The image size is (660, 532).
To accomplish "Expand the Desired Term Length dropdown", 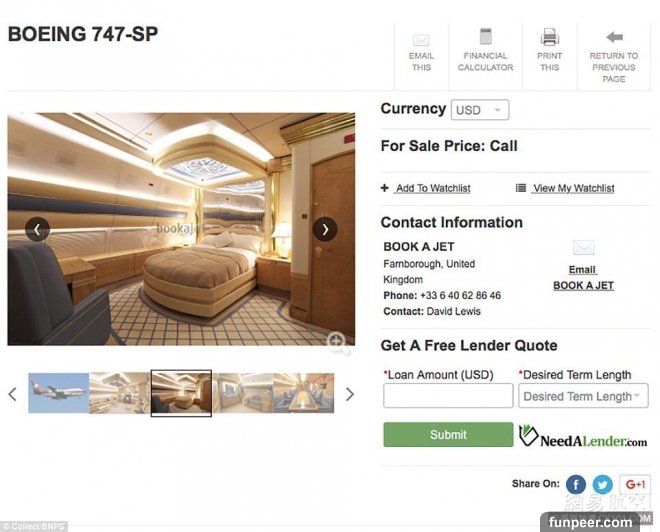I will coord(583,396).
